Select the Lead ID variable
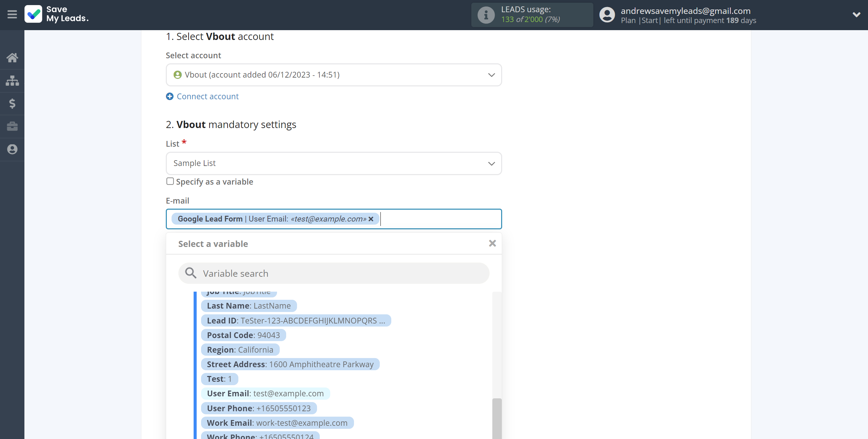The width and height of the screenshot is (868, 439). click(x=296, y=320)
